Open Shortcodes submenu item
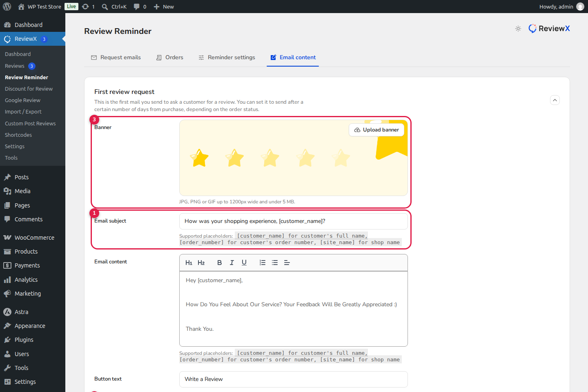This screenshot has width=588, height=392. click(18, 135)
